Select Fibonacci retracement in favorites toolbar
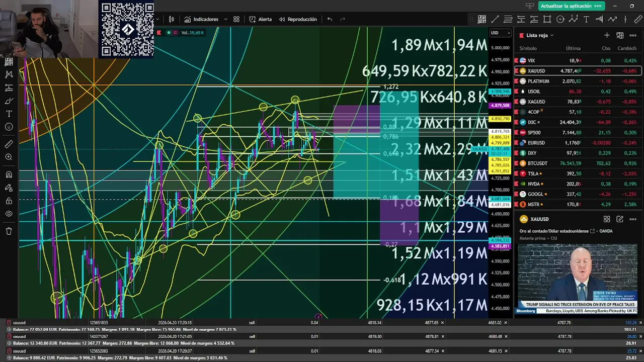 pos(508,19)
